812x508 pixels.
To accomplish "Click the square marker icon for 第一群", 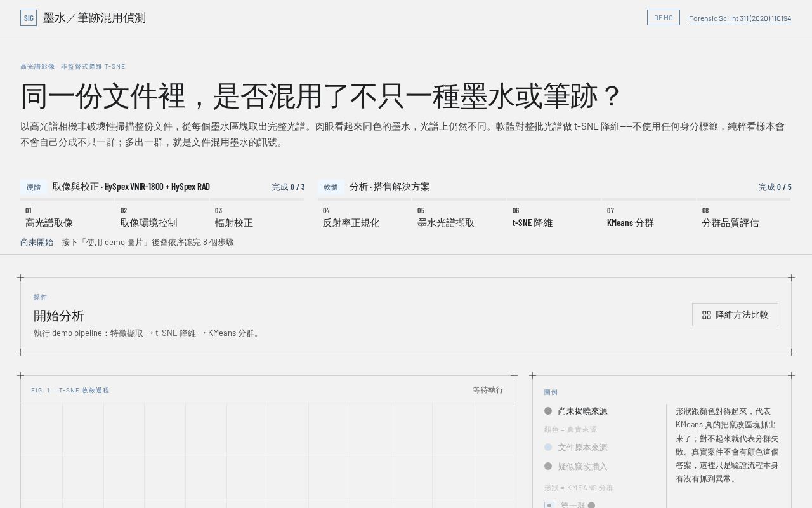I will pyautogui.click(x=549, y=505).
